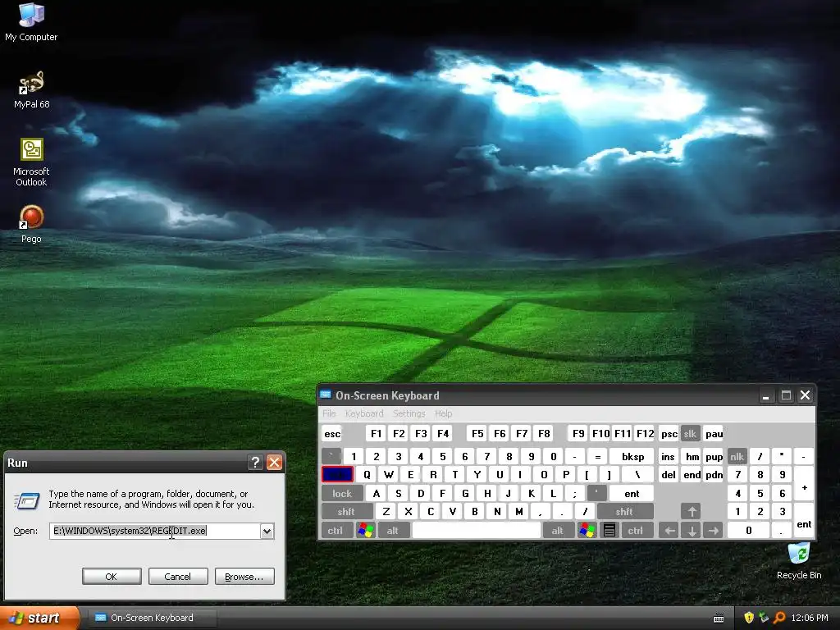Click On-Screen Keyboard taskbar button
Image resolution: width=840 pixels, height=630 pixels.
pyautogui.click(x=152, y=618)
